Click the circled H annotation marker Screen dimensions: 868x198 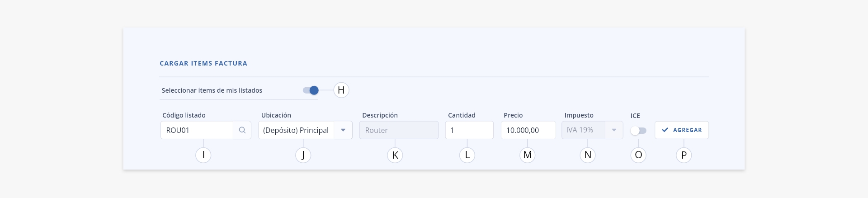(x=341, y=90)
